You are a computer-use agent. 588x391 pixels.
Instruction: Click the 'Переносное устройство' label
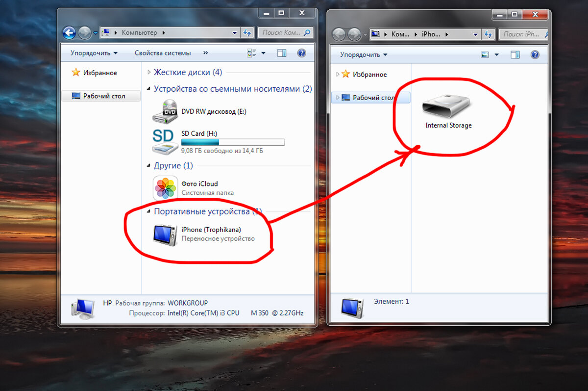218,239
